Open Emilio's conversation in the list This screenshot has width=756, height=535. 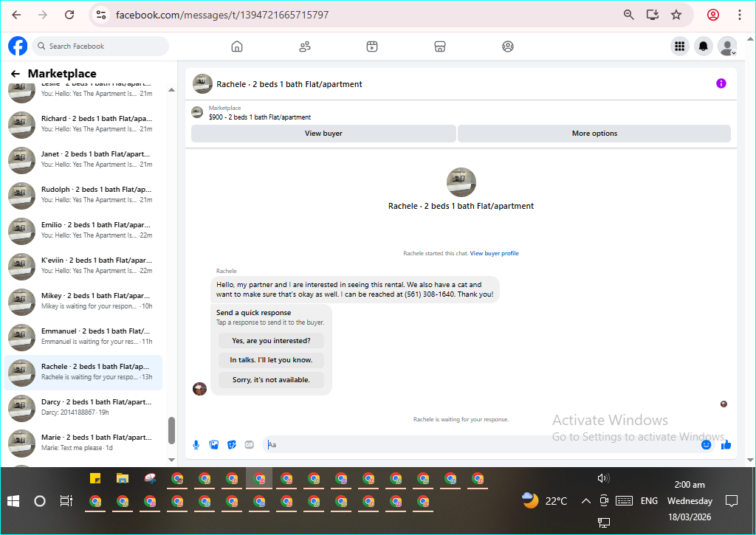pos(83,232)
